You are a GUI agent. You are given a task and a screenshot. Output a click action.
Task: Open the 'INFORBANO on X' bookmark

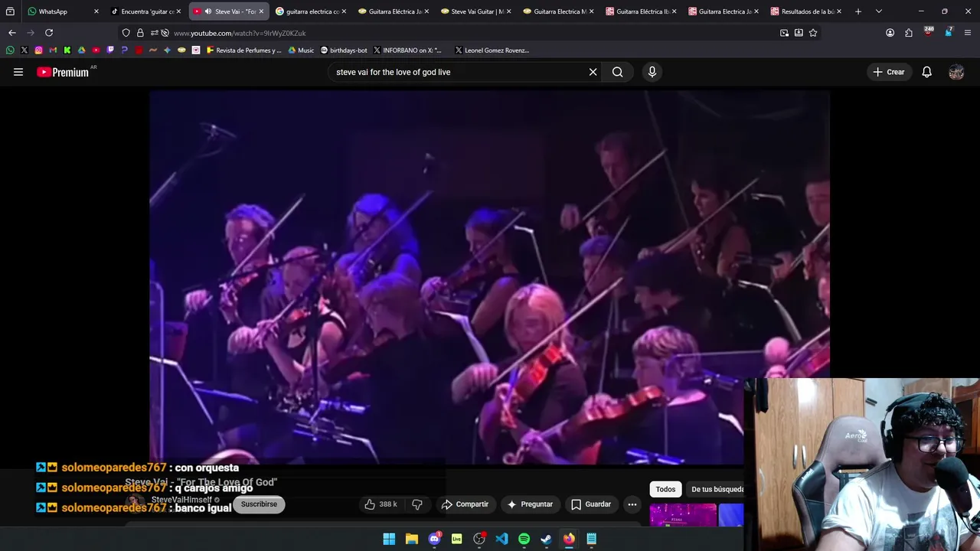point(407,51)
